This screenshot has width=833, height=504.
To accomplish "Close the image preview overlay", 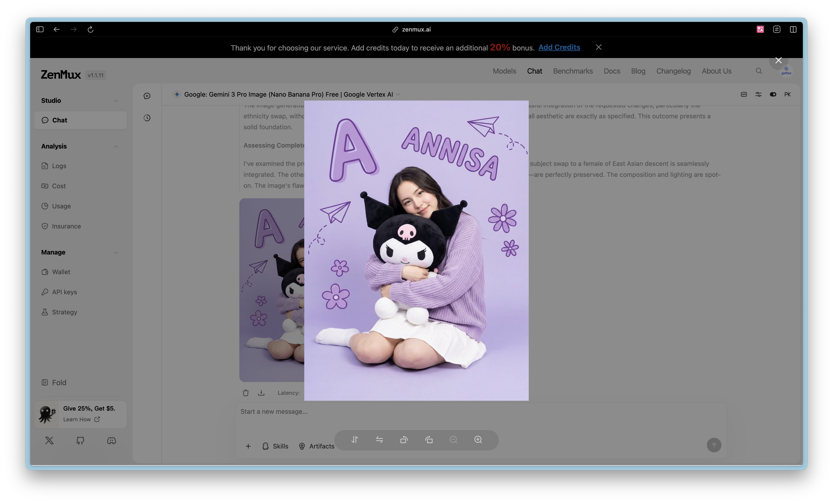I will (778, 61).
